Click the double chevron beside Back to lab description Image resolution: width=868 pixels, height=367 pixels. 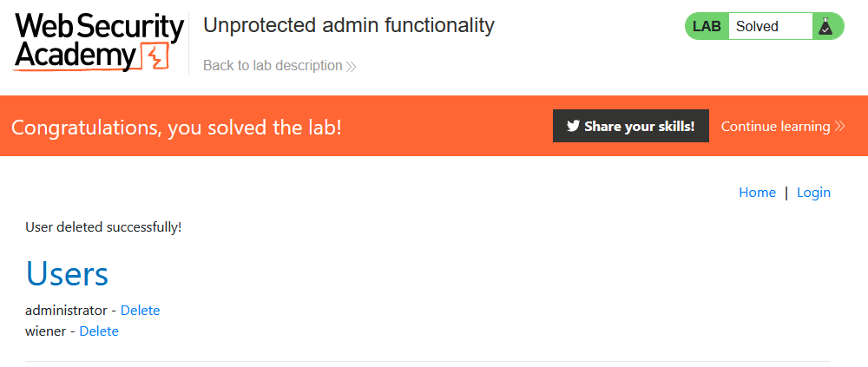(x=351, y=66)
